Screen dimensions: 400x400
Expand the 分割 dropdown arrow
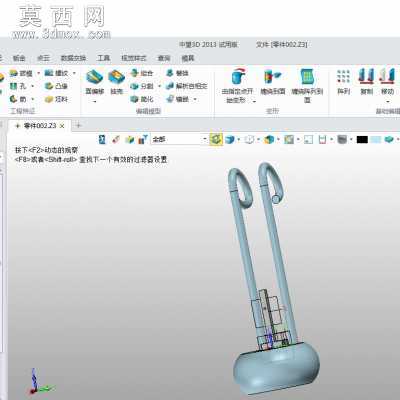coord(159,86)
